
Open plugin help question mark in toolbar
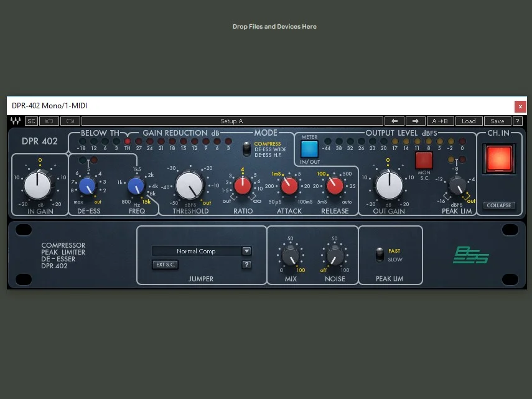pyautogui.click(x=518, y=121)
